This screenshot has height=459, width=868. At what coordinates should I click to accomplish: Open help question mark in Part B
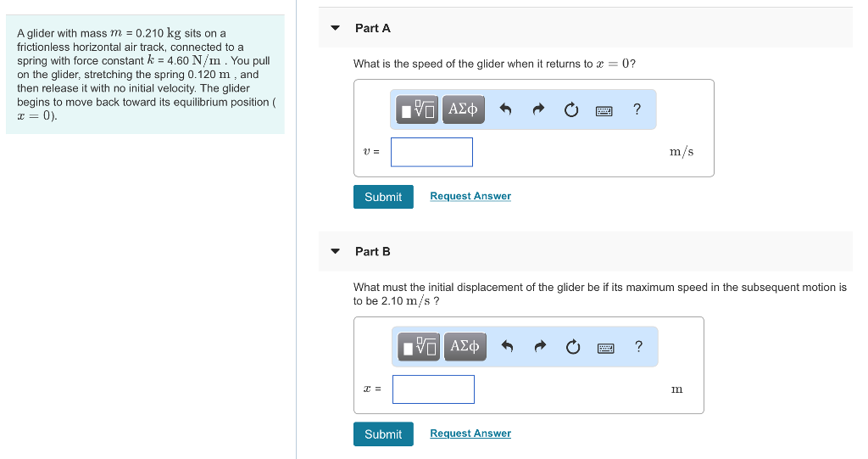[638, 346]
